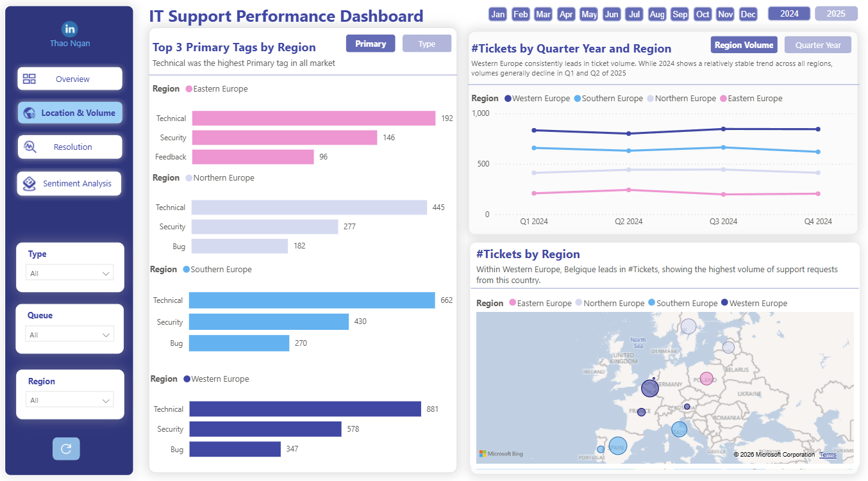This screenshot has height=481, width=868.
Task: Select Southern Europe legend dot in Primary Tags
Action: (x=186, y=270)
